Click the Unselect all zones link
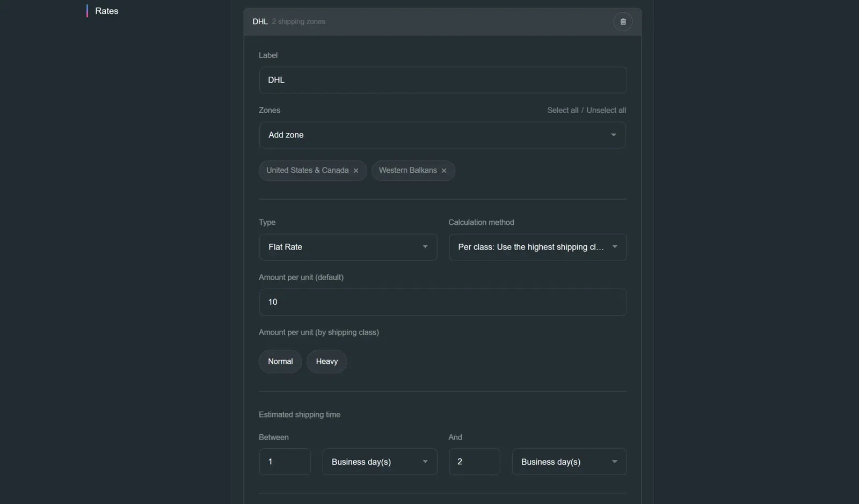 coord(606,110)
